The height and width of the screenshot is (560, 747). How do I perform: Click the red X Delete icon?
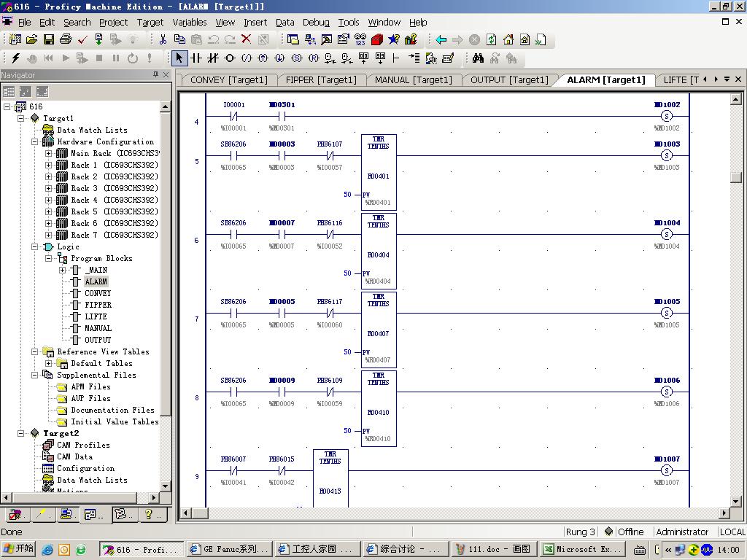point(246,39)
